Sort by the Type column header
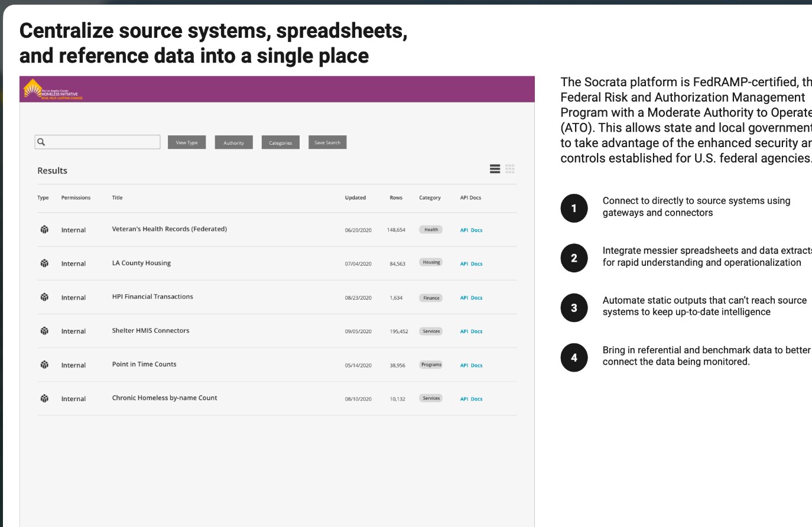This screenshot has width=812, height=527. [43, 198]
